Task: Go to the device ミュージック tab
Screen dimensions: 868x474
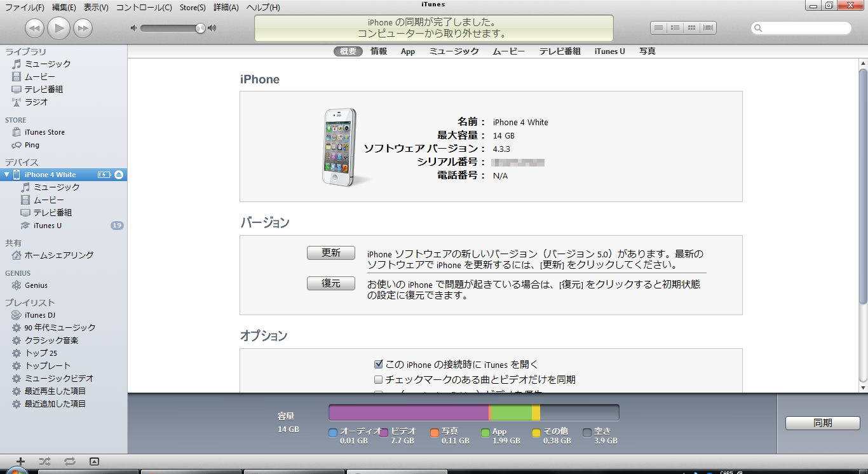Action: pyautogui.click(x=454, y=51)
